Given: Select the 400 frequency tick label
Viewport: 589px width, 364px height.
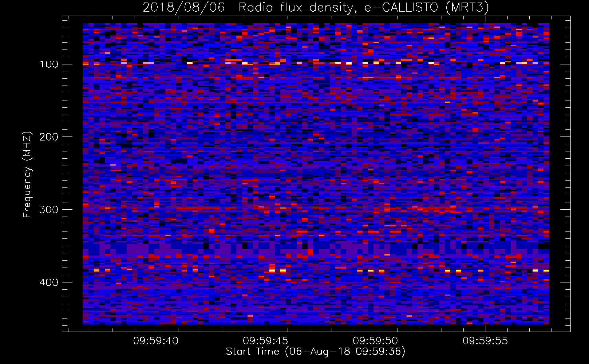Looking at the screenshot, I should click(49, 283).
